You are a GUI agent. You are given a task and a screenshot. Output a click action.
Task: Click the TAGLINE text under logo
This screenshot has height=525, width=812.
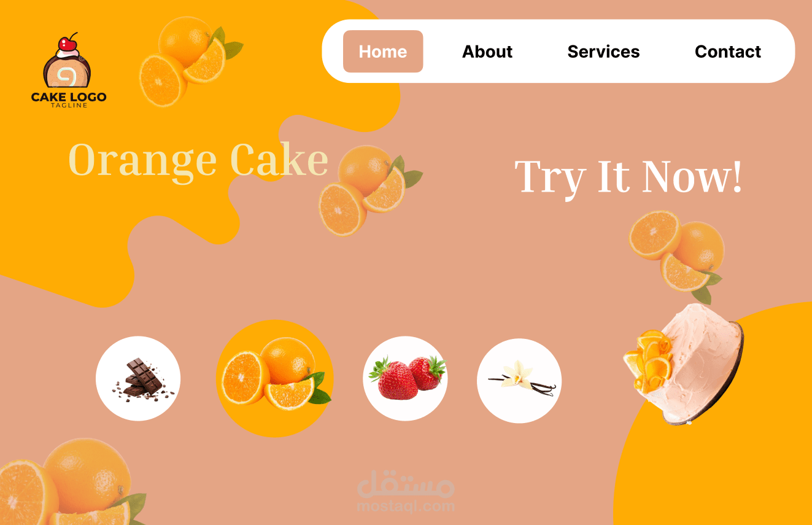69,105
